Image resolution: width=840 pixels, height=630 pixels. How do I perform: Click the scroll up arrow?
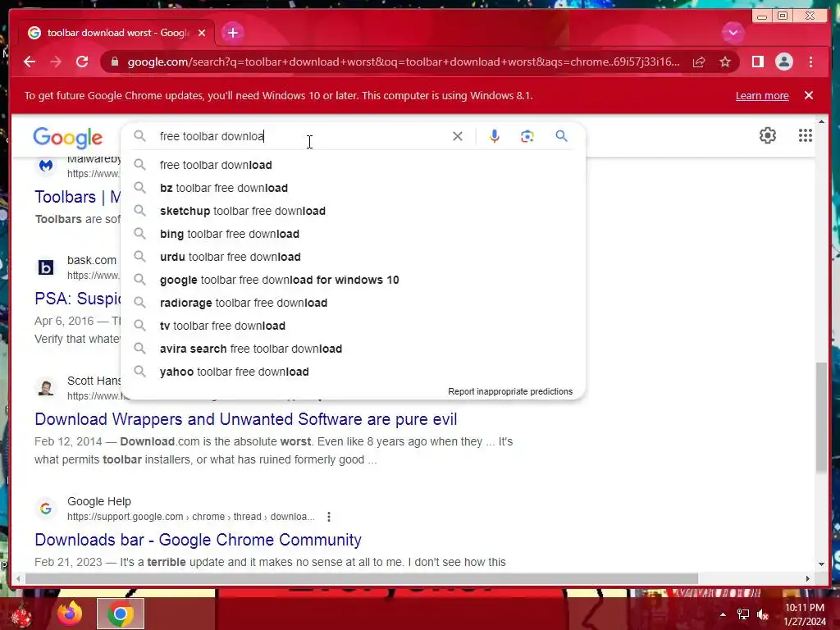tap(821, 122)
